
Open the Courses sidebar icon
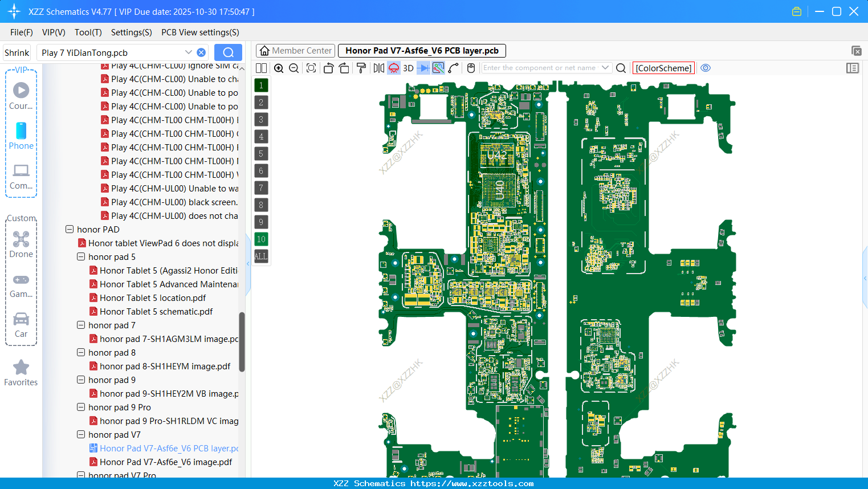click(x=21, y=96)
